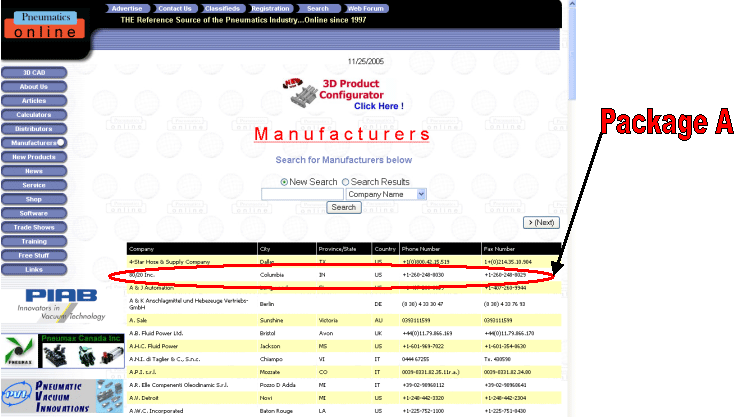Open the Free Stuff sidebar button
The height and width of the screenshot is (417, 740).
click(34, 256)
